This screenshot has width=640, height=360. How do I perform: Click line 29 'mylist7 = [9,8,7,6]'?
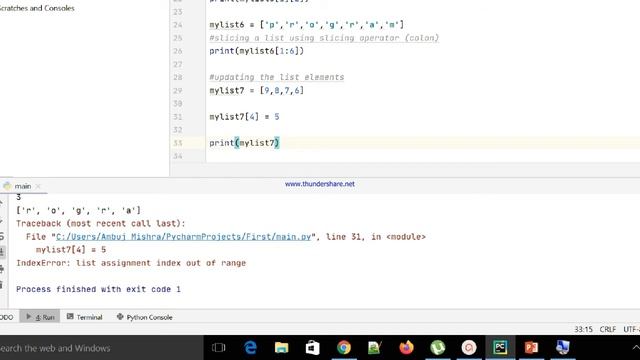[x=256, y=91]
